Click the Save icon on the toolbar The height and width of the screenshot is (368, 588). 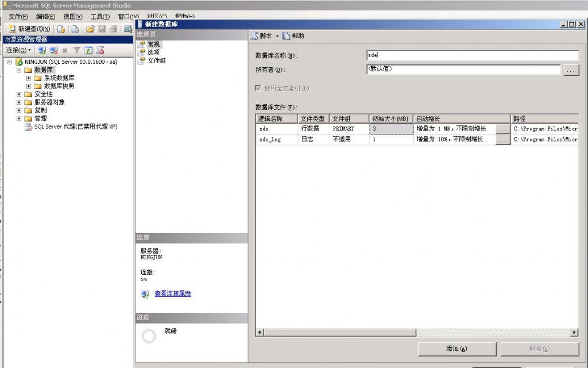pos(102,29)
